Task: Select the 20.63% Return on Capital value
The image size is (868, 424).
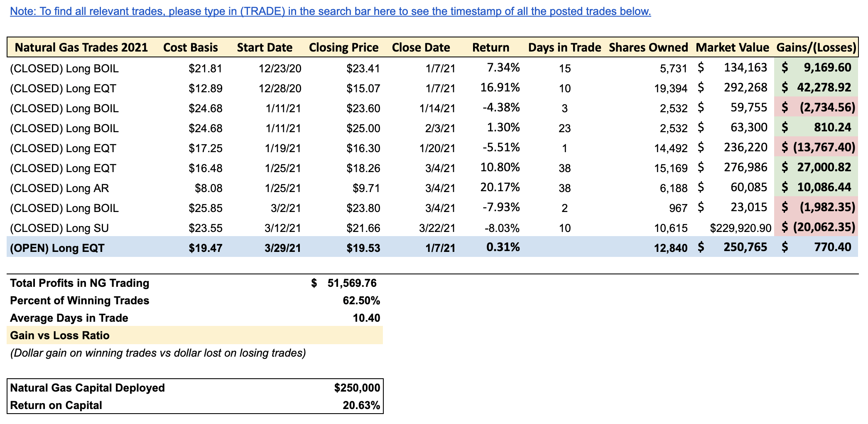Action: tap(361, 405)
